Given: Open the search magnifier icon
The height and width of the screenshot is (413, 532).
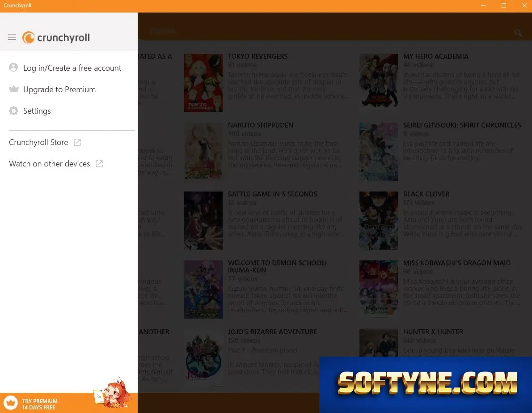Looking at the screenshot, I should (x=518, y=33).
